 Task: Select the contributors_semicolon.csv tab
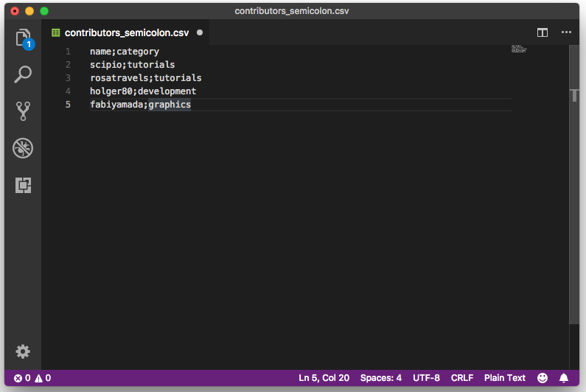(x=126, y=33)
